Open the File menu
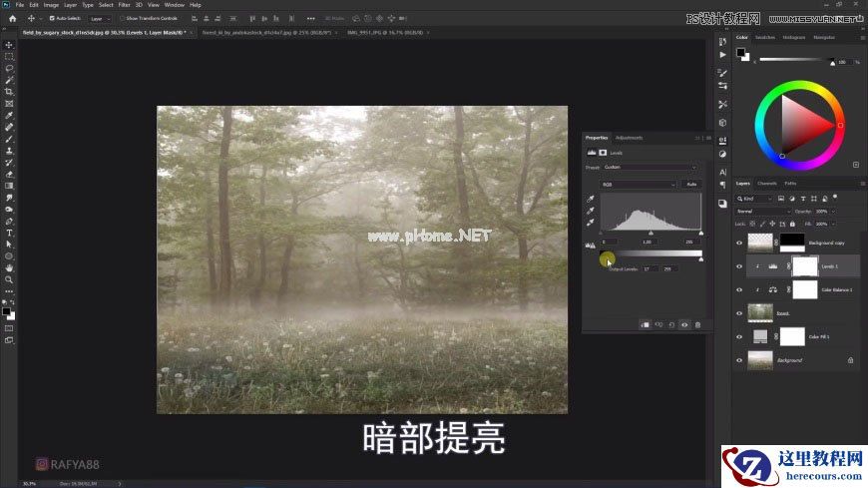The image size is (868, 488). (x=19, y=4)
